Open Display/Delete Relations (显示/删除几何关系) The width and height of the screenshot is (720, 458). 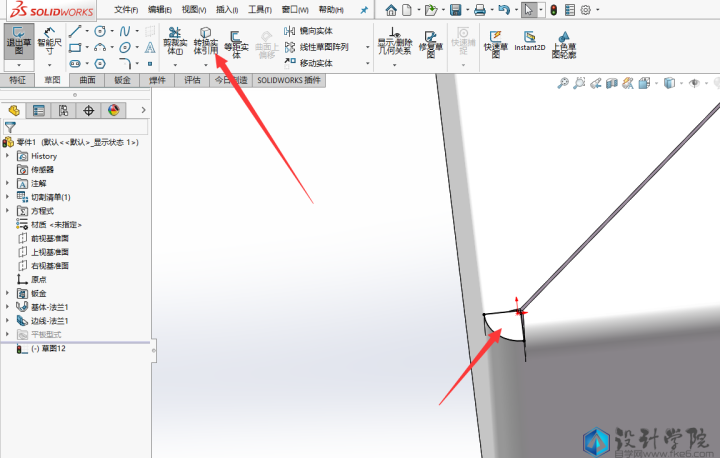[395, 43]
